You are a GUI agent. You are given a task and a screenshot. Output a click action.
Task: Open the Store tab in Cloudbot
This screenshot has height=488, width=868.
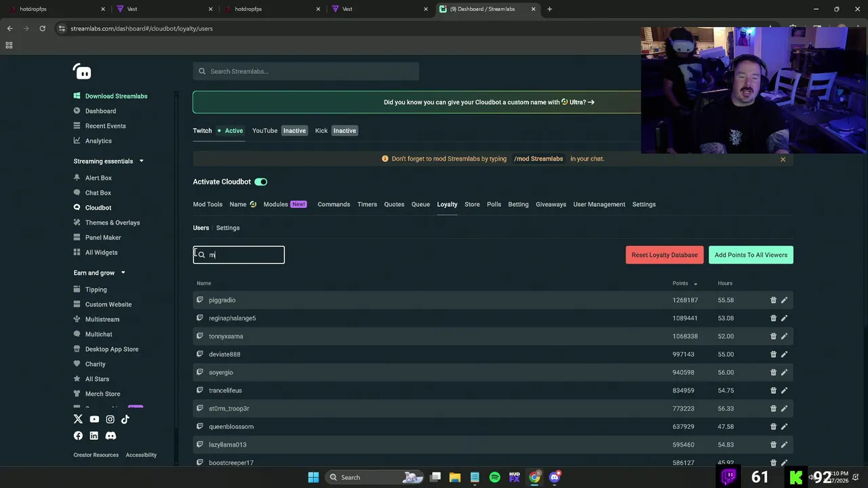point(472,205)
